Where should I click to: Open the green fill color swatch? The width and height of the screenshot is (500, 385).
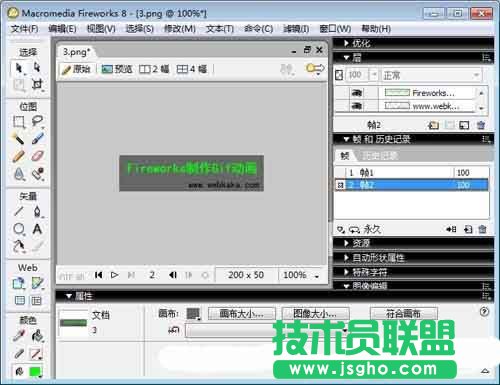click(36, 371)
